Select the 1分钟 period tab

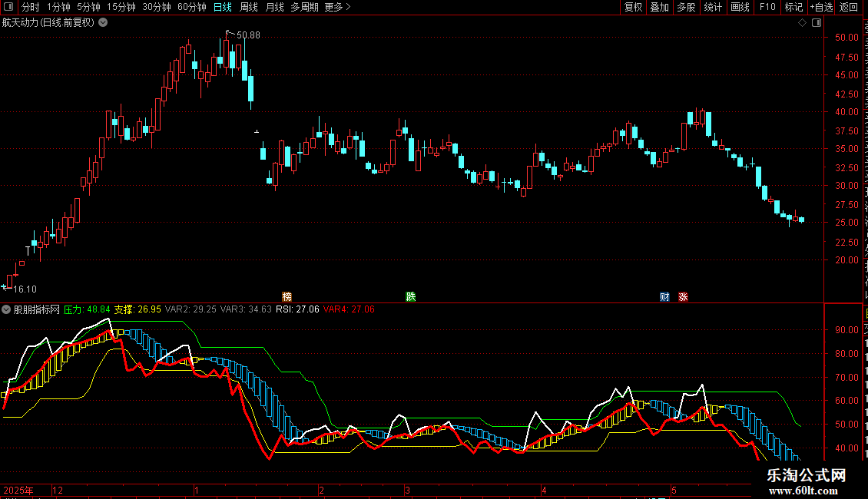point(58,7)
